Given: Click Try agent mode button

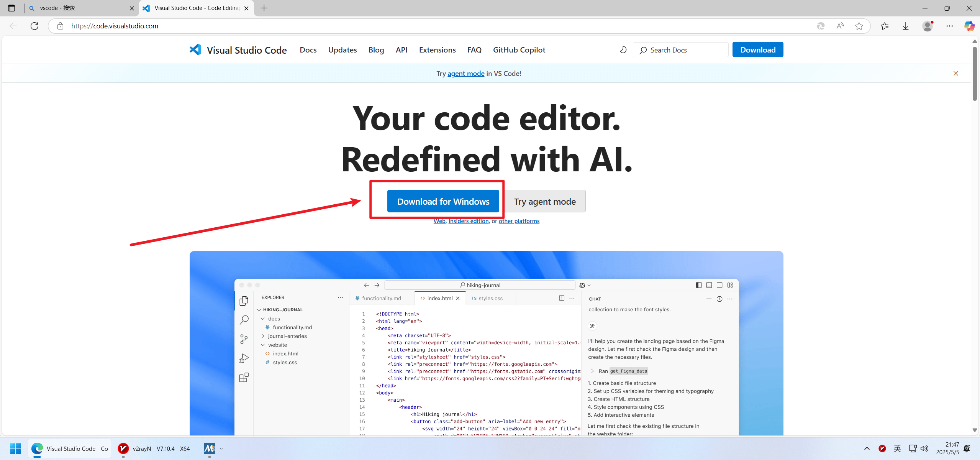Looking at the screenshot, I should (x=544, y=201).
